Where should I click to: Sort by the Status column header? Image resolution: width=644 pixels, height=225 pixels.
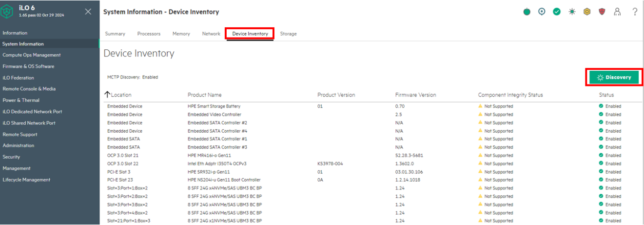[606, 95]
